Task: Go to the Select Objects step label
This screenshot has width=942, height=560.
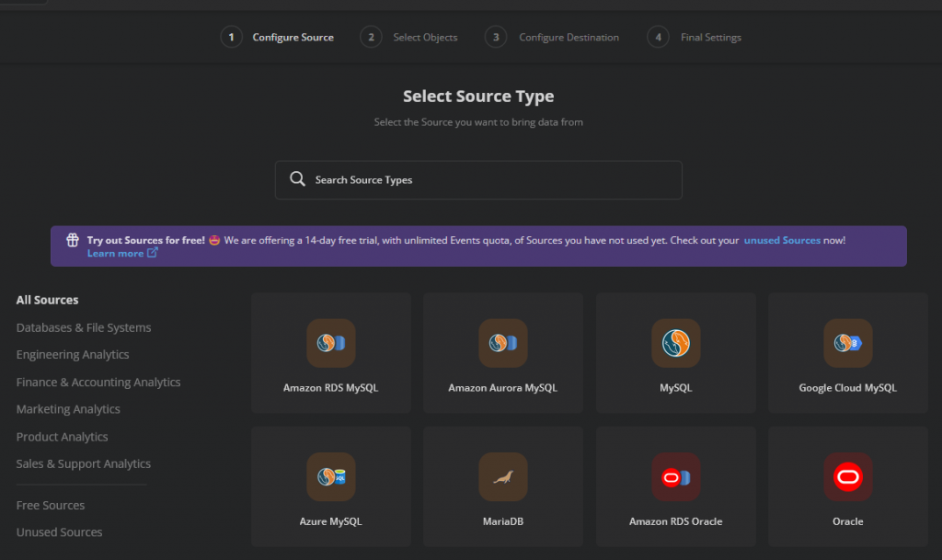Action: click(x=425, y=37)
